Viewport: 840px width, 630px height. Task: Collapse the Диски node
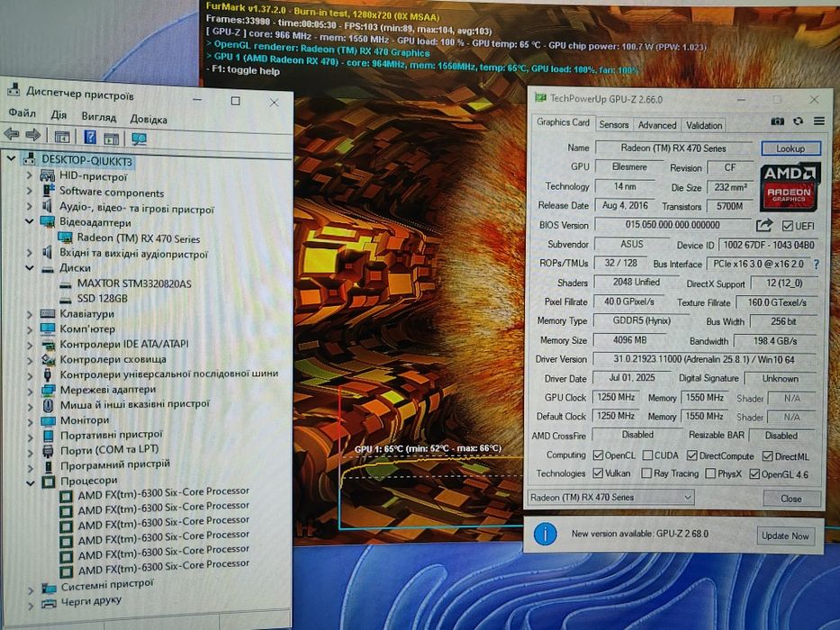click(30, 267)
